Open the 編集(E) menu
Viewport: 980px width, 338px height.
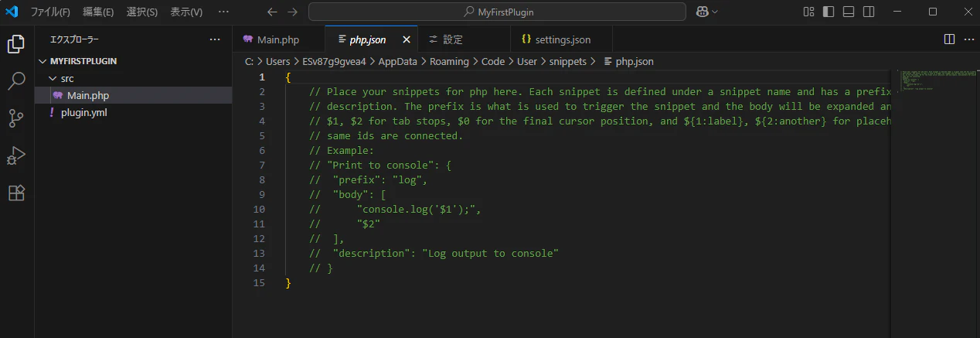click(x=97, y=12)
